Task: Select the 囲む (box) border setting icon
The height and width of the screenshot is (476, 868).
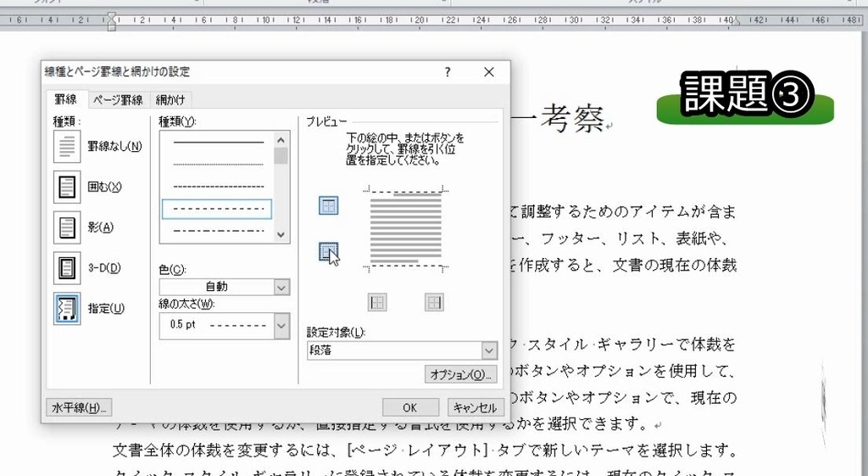Action: (x=67, y=187)
